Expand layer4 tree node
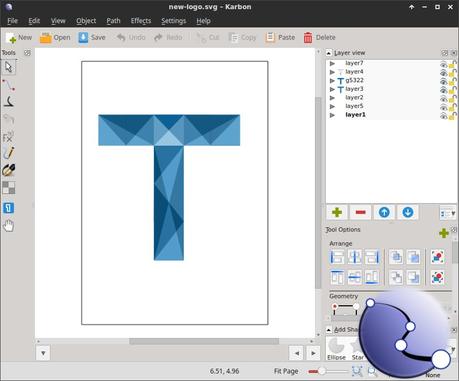This screenshot has height=381, width=459. point(332,72)
